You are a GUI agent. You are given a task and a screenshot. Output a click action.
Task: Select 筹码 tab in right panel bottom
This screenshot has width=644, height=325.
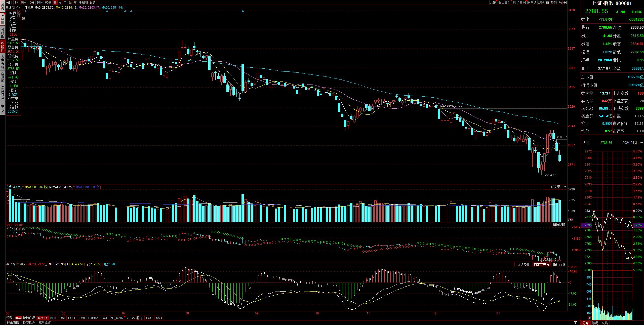[595, 323]
